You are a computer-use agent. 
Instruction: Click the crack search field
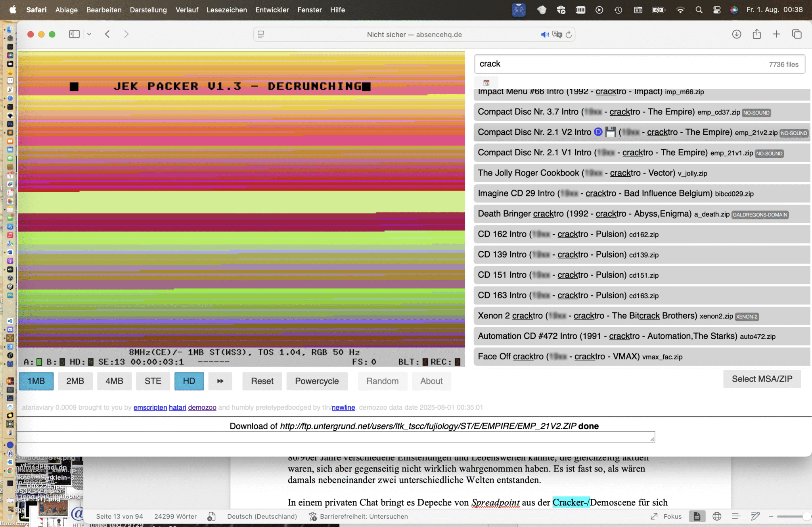click(x=619, y=64)
